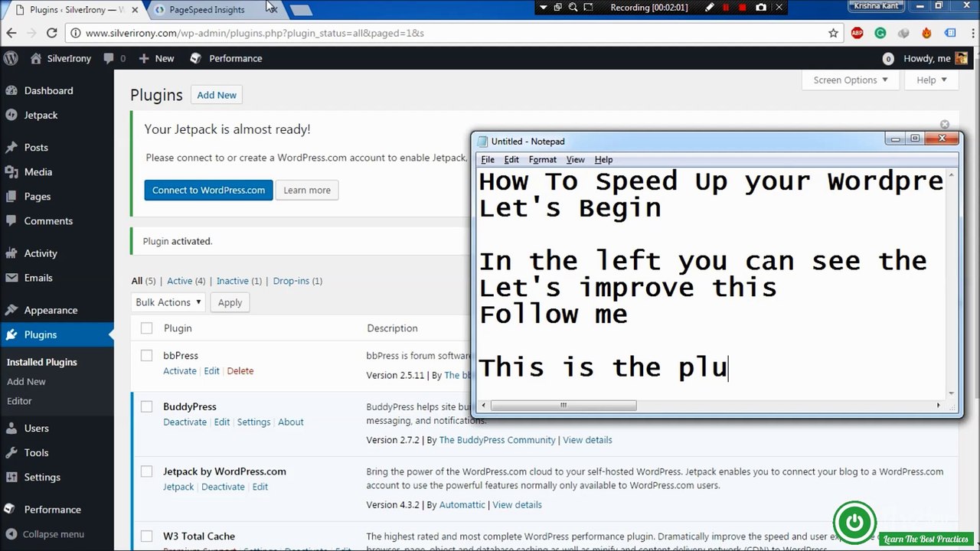The height and width of the screenshot is (551, 980).
Task: Click Add New button beside Plugins heading
Action: [x=217, y=95]
